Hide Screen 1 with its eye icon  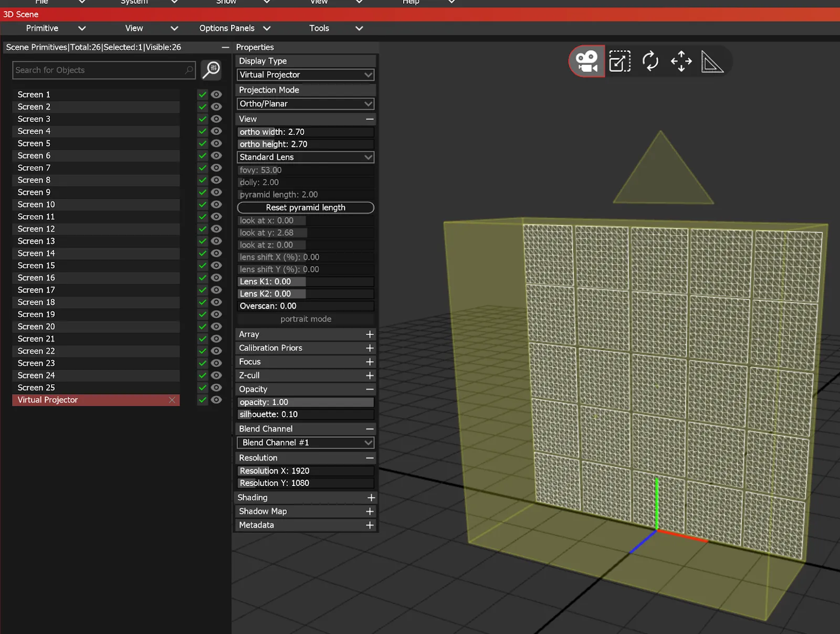click(216, 94)
